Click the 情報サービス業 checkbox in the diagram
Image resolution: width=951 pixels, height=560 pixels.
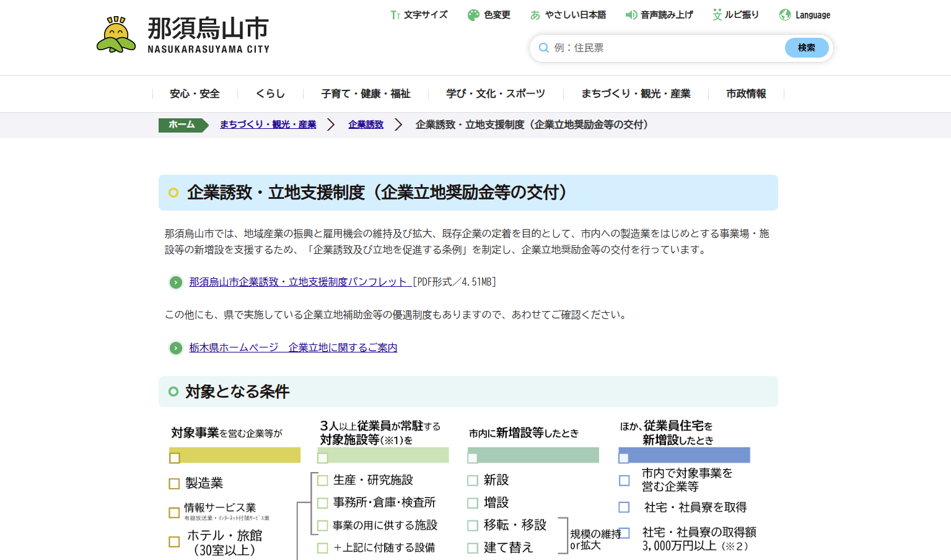(x=174, y=513)
